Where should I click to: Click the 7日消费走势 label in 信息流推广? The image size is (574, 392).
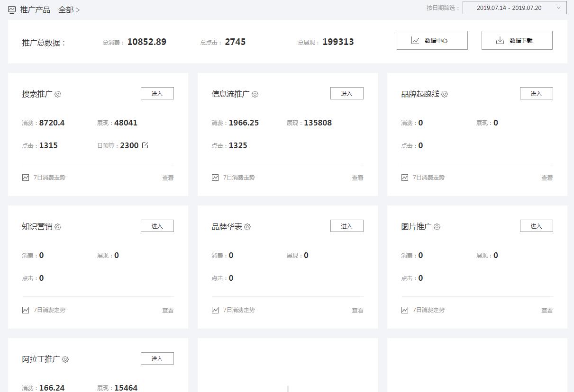[239, 178]
